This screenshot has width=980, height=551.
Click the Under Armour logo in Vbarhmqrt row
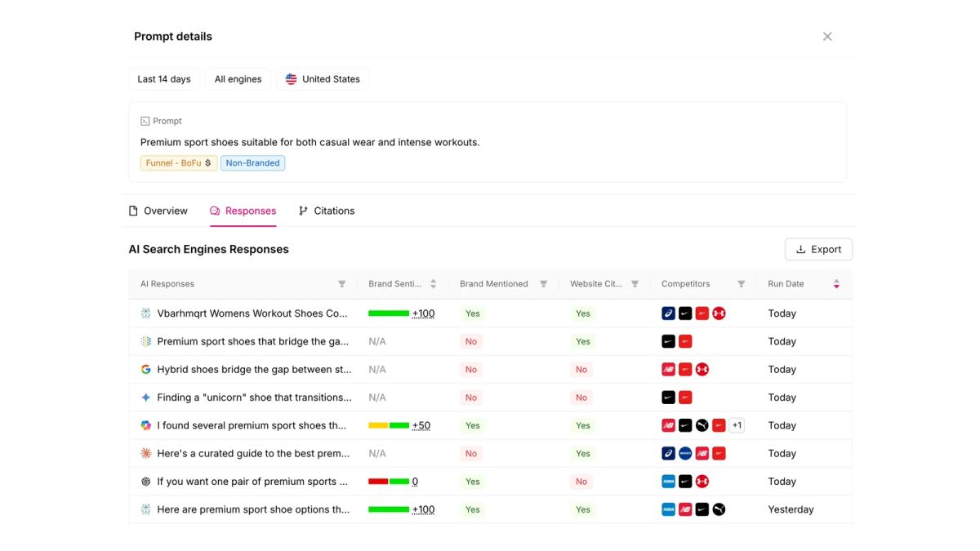click(x=719, y=313)
